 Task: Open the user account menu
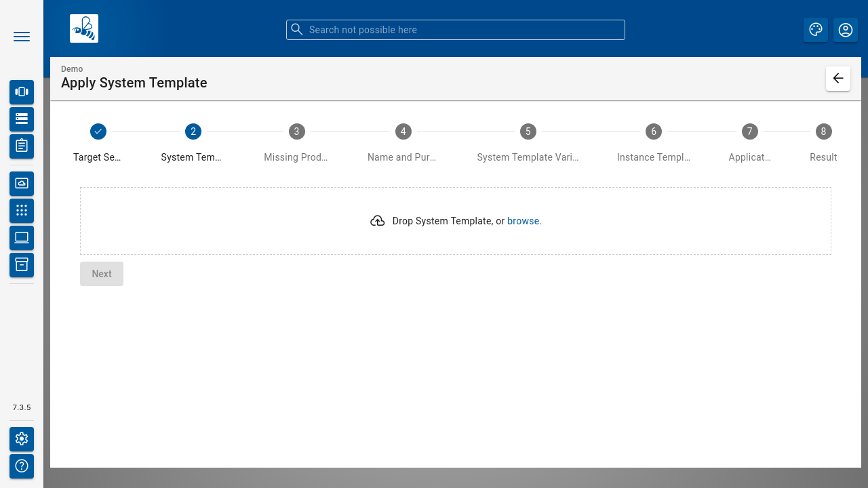(846, 30)
